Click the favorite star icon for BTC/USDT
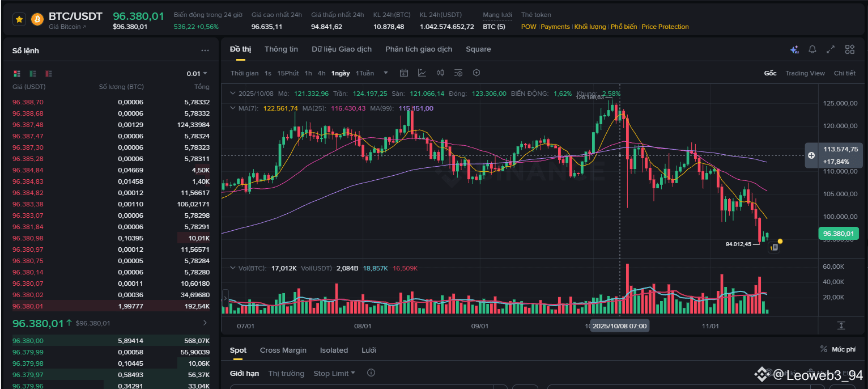 tap(19, 19)
